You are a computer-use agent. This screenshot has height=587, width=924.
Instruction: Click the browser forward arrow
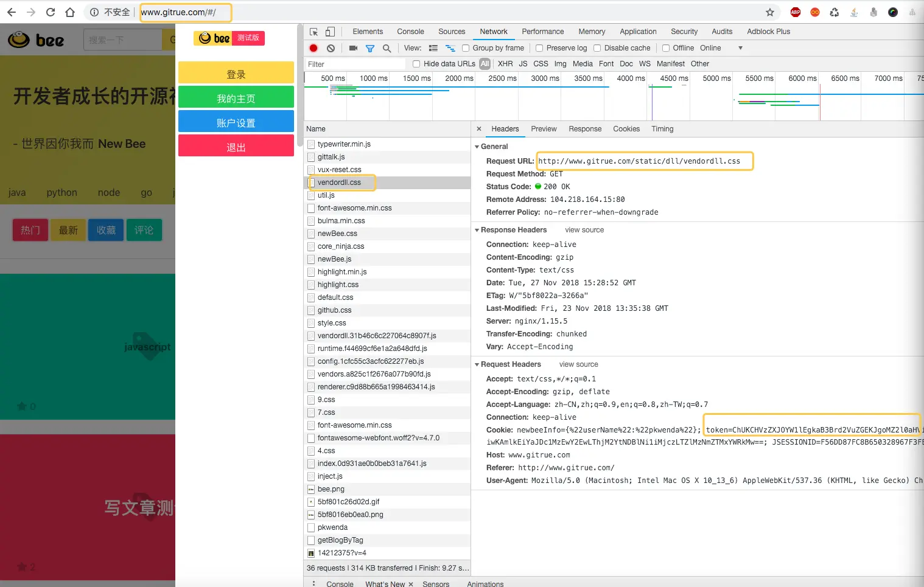31,12
